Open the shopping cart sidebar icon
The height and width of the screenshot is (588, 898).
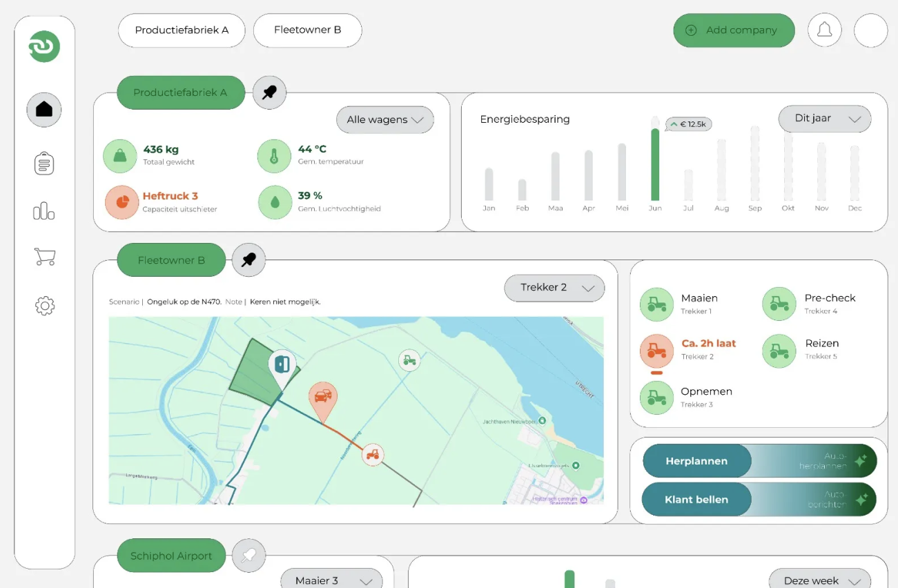point(44,257)
